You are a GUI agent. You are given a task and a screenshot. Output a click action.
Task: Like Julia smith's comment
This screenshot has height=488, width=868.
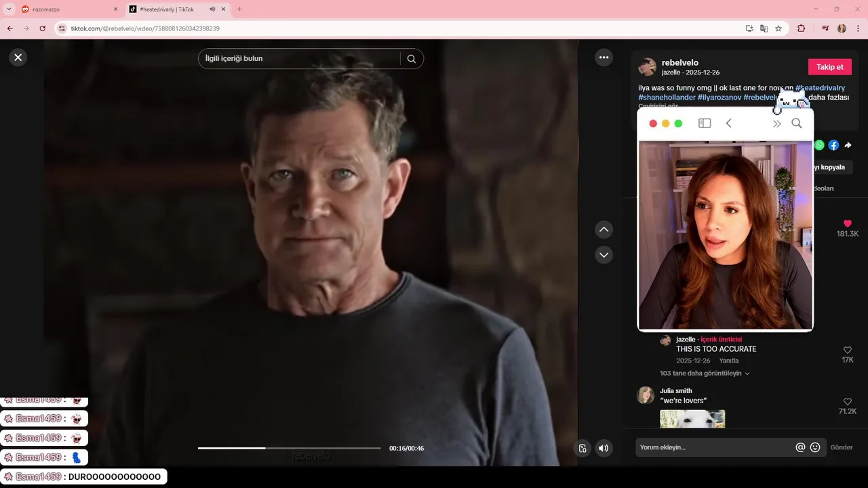pos(847,402)
